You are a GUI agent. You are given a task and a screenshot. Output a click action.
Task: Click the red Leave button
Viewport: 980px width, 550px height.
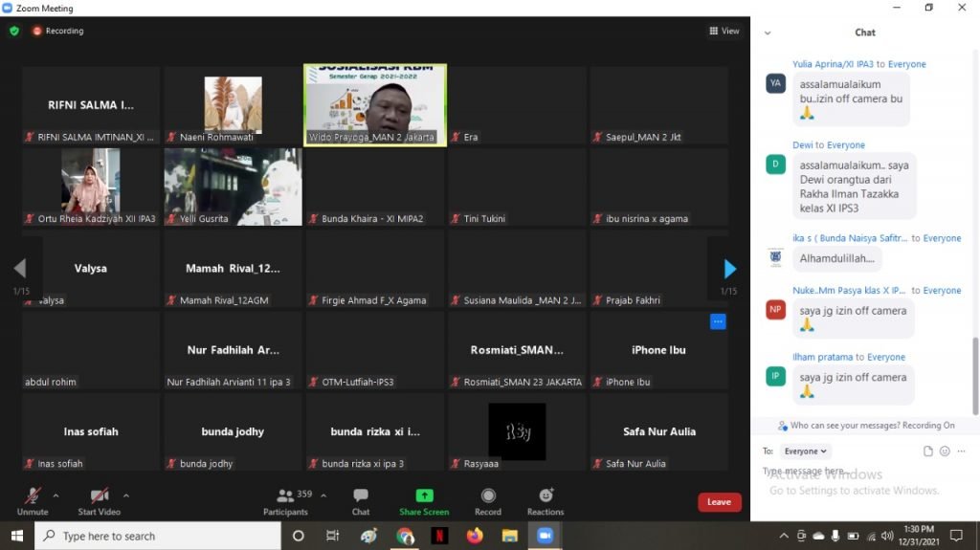click(719, 502)
